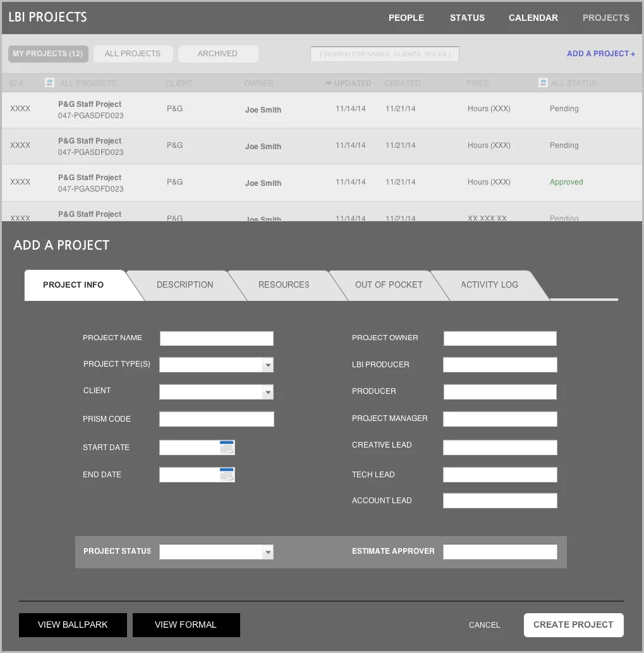The image size is (644, 653).
Task: Open Calendar in top navigation
Action: tap(533, 18)
